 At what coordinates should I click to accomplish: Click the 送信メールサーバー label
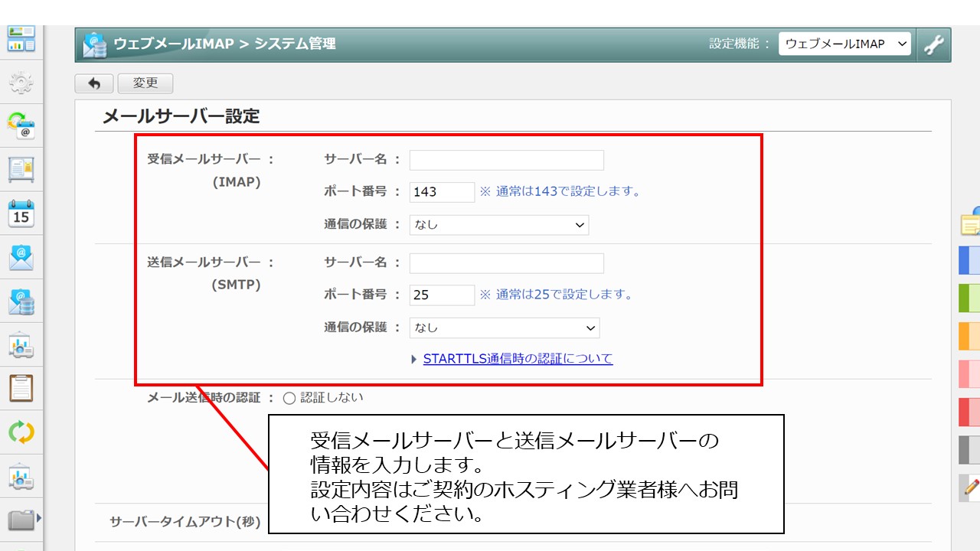tap(204, 262)
